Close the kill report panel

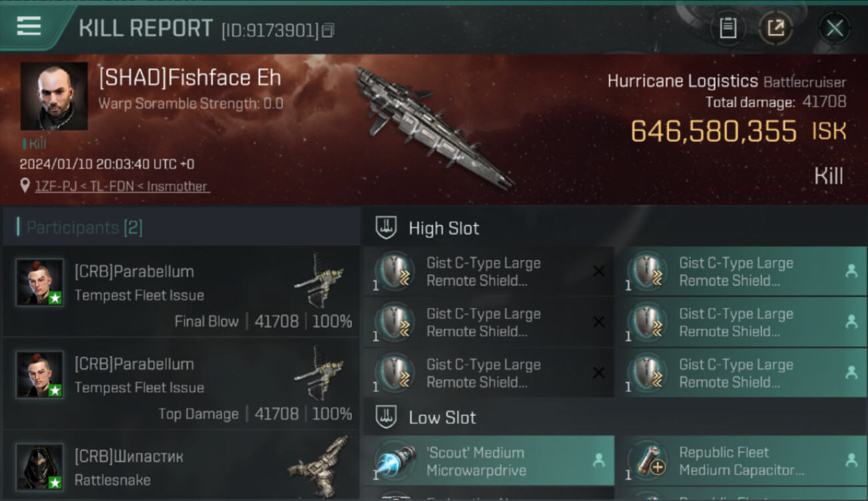pos(835,28)
